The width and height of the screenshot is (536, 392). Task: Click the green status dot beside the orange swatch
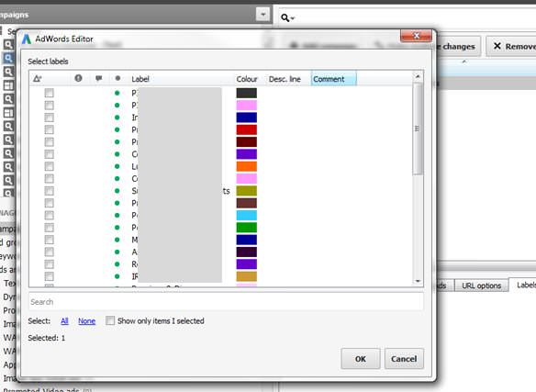(x=117, y=166)
